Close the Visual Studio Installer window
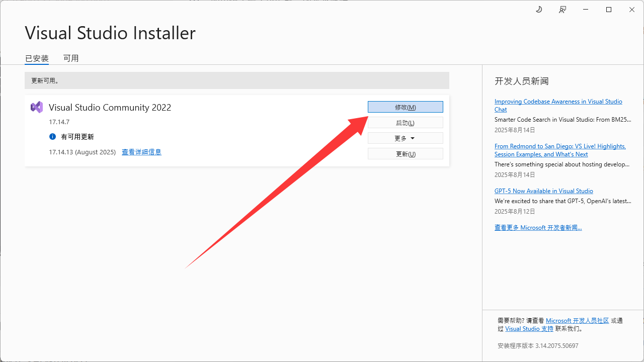 [632, 10]
